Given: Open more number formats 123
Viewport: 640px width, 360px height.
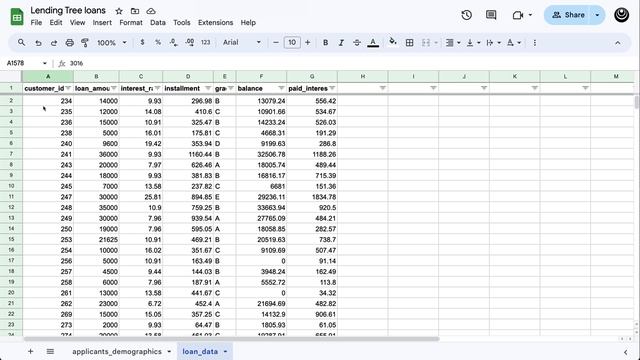Looking at the screenshot, I should click(206, 42).
